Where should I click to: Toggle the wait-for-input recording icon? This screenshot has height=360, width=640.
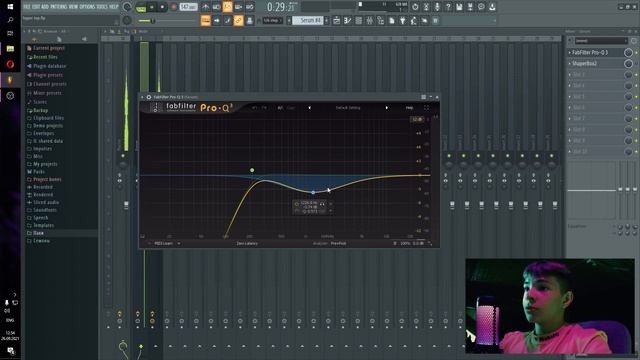[x=216, y=7]
